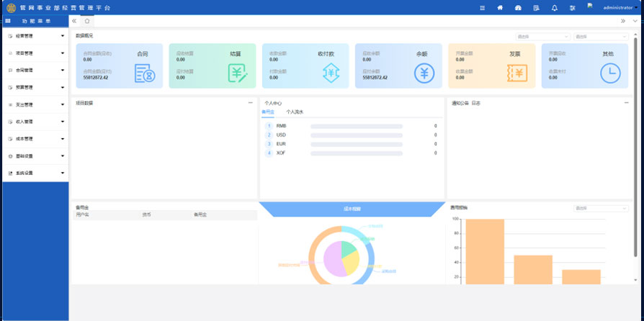This screenshot has height=321, width=644.
Task: Switch to the 个人流水 tab
Action: pos(295,112)
